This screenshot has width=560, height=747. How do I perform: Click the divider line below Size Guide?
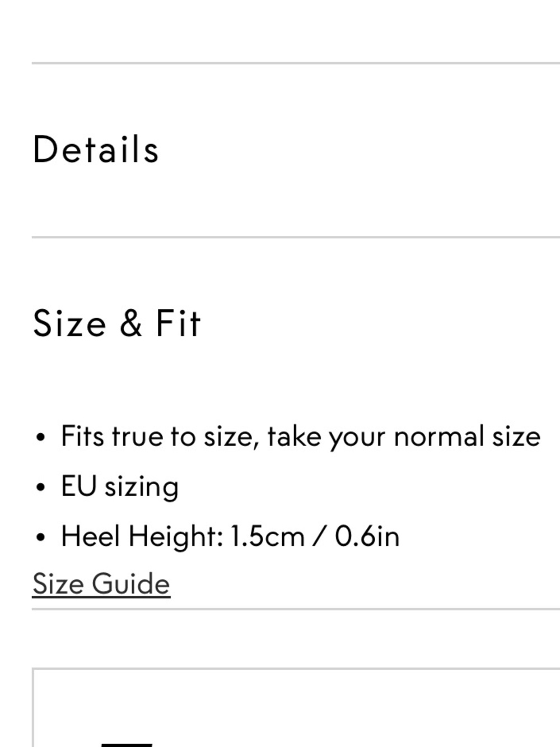pyautogui.click(x=296, y=609)
